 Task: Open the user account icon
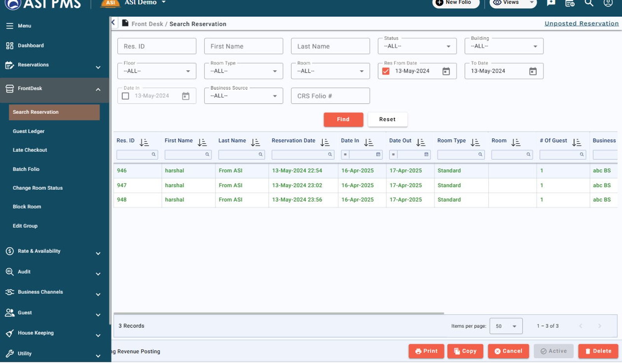coord(608,3)
